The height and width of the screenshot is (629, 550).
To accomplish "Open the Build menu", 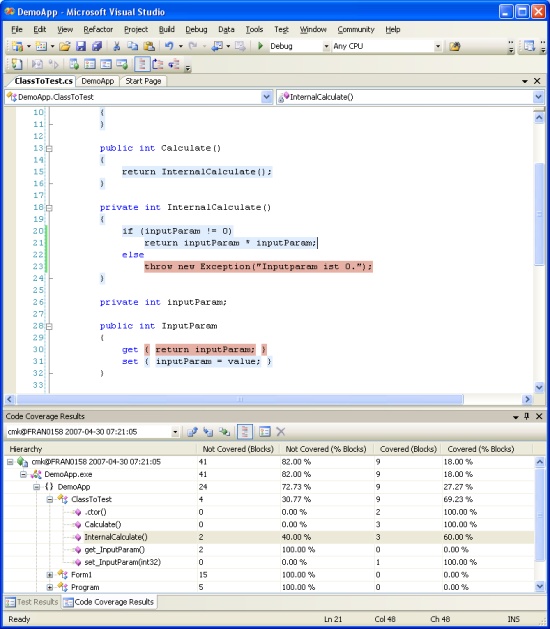I will coord(166,29).
